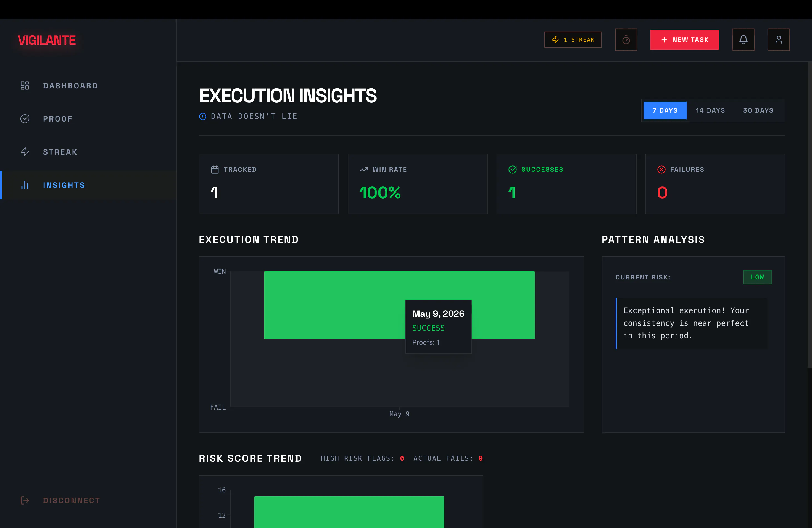Click the May 9, 2026 tooltip date
The width and height of the screenshot is (812, 528).
click(x=438, y=313)
